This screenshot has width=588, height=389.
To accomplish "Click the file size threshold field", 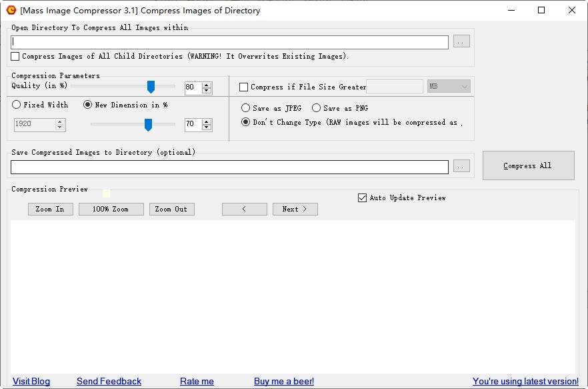I will click(395, 86).
